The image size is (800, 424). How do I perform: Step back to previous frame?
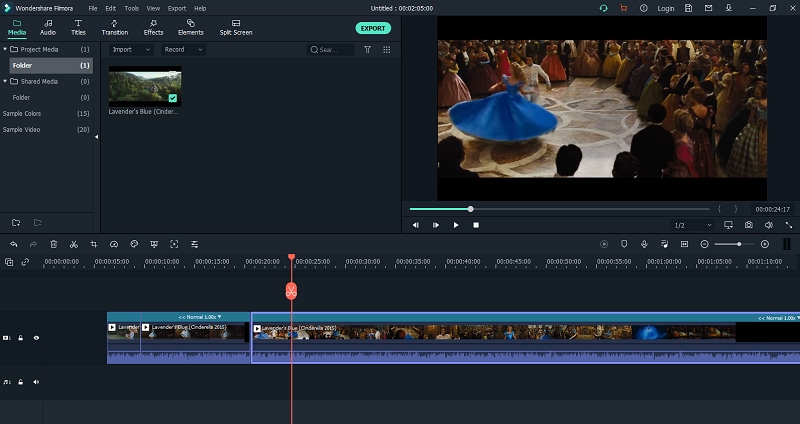(x=415, y=225)
